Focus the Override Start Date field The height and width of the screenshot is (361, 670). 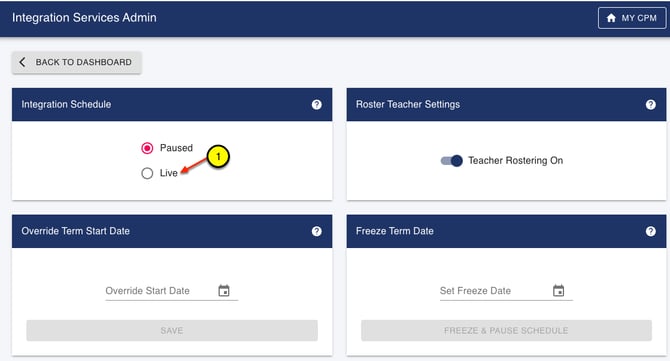[x=171, y=291]
